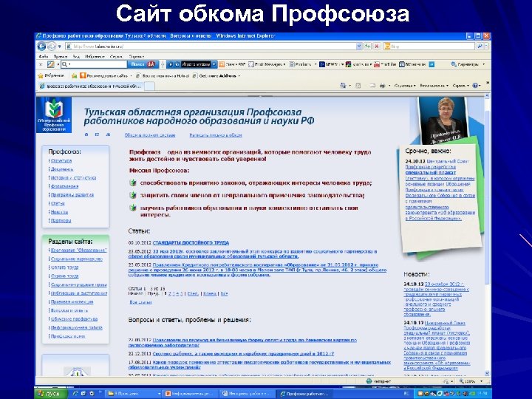Screen dimensions: 532x399
Task: Open the Безопасность command dropdown
Action: (x=434, y=86)
